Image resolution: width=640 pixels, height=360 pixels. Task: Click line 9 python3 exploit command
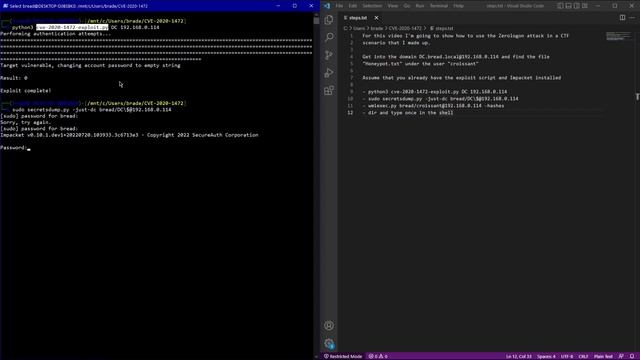click(x=437, y=91)
